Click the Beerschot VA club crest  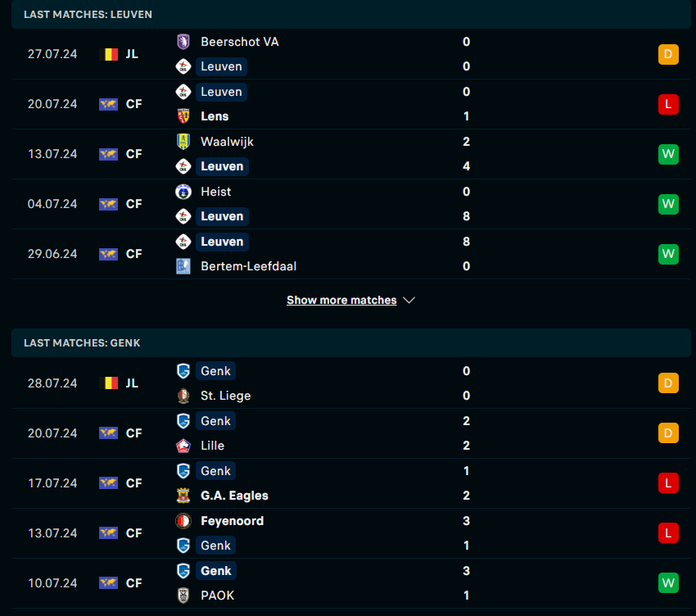183,42
